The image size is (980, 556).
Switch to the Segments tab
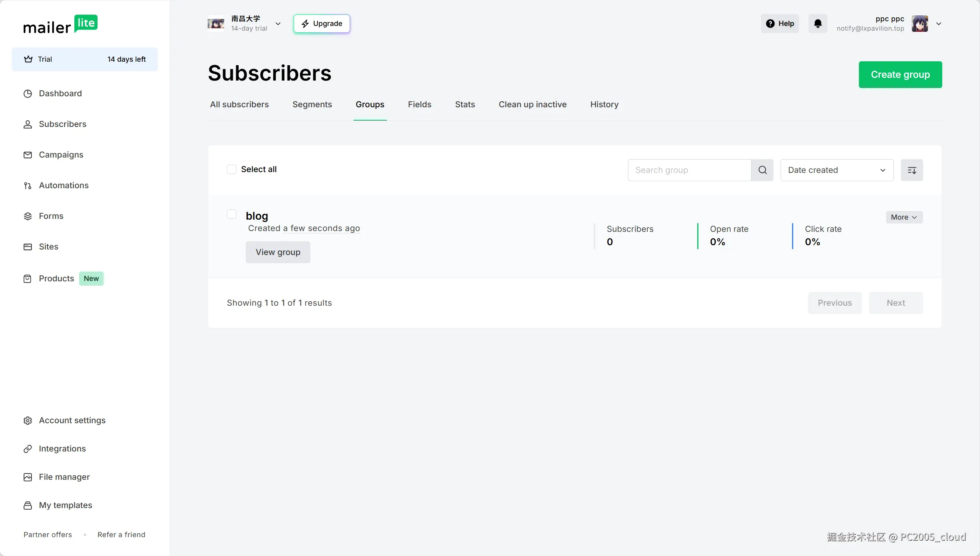pyautogui.click(x=312, y=105)
